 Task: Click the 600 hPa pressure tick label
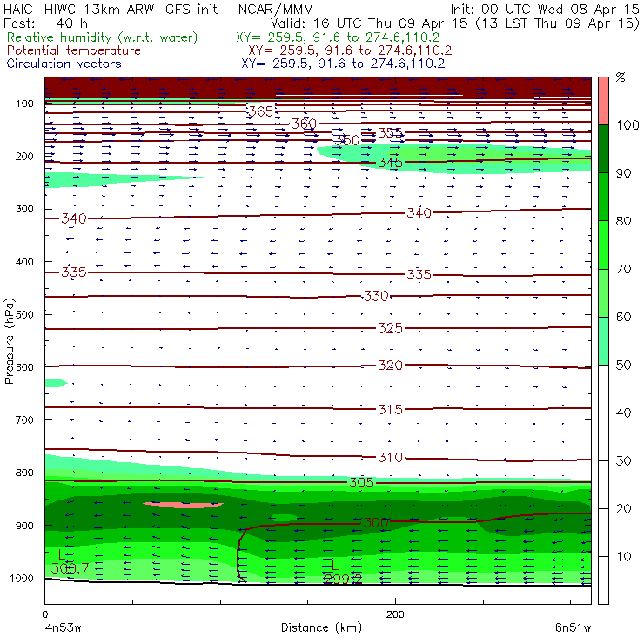tap(24, 366)
